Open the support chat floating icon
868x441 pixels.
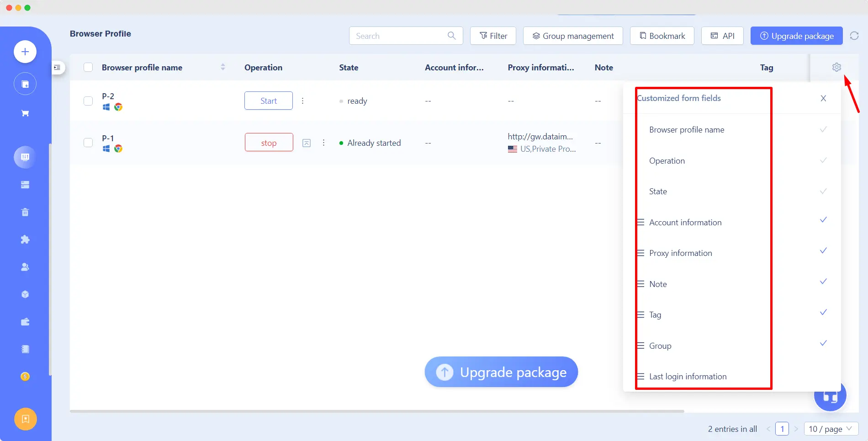coord(830,396)
